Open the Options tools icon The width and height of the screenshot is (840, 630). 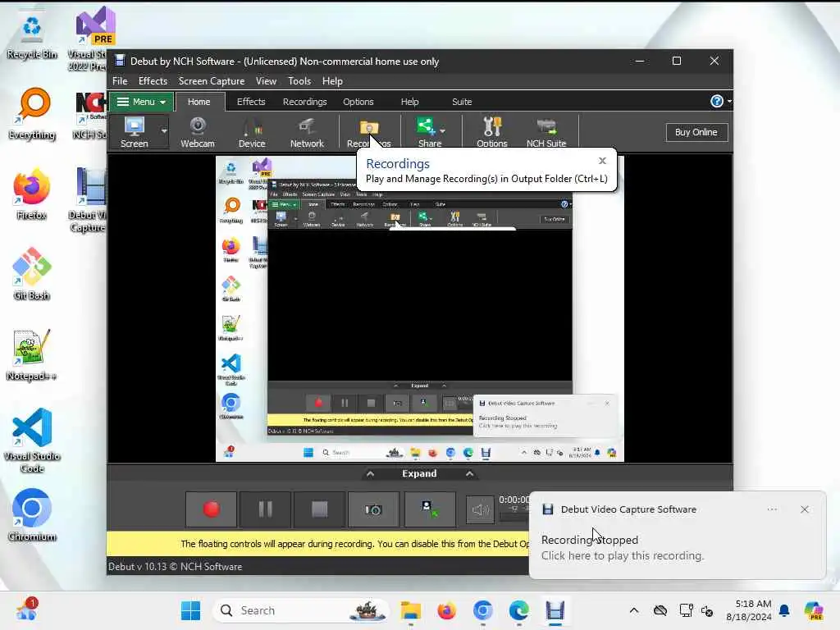[x=492, y=132]
